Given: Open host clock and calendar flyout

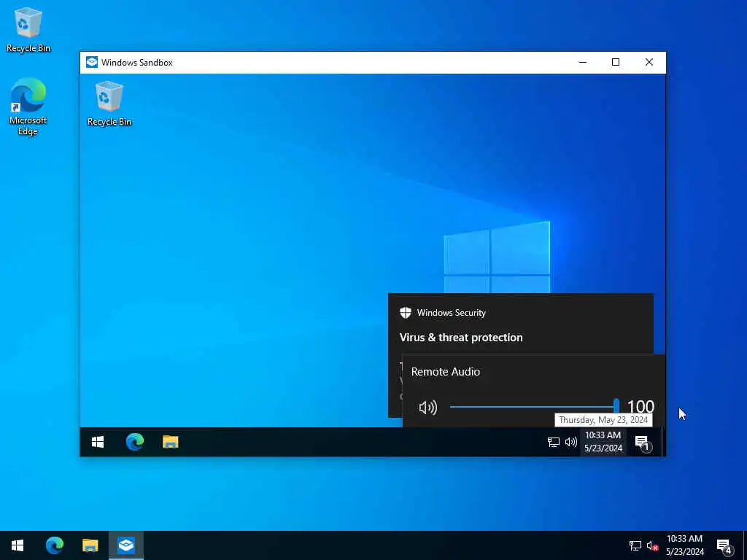Looking at the screenshot, I should (x=684, y=545).
